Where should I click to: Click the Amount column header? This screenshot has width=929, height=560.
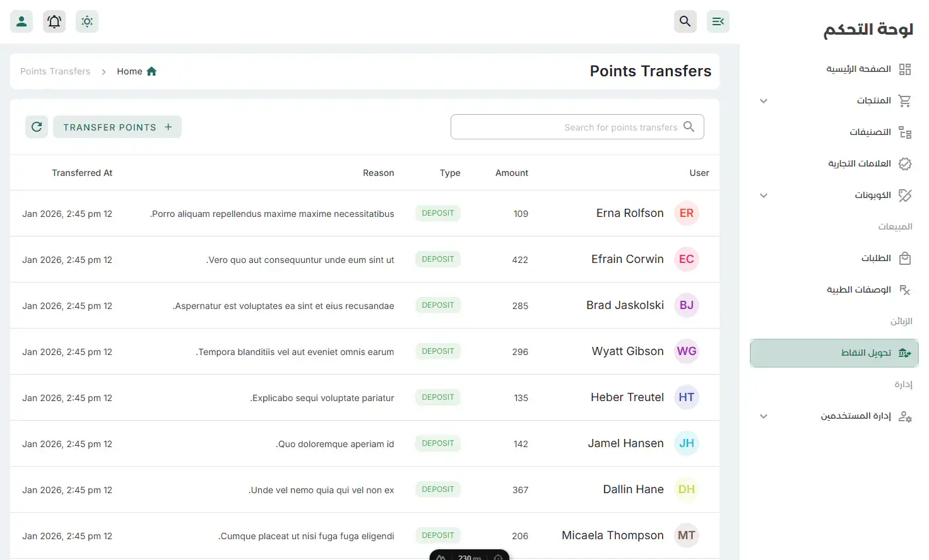512,173
